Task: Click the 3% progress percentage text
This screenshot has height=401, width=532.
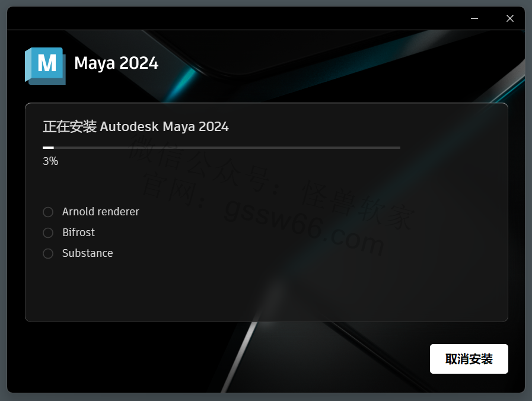Action: tap(50, 161)
